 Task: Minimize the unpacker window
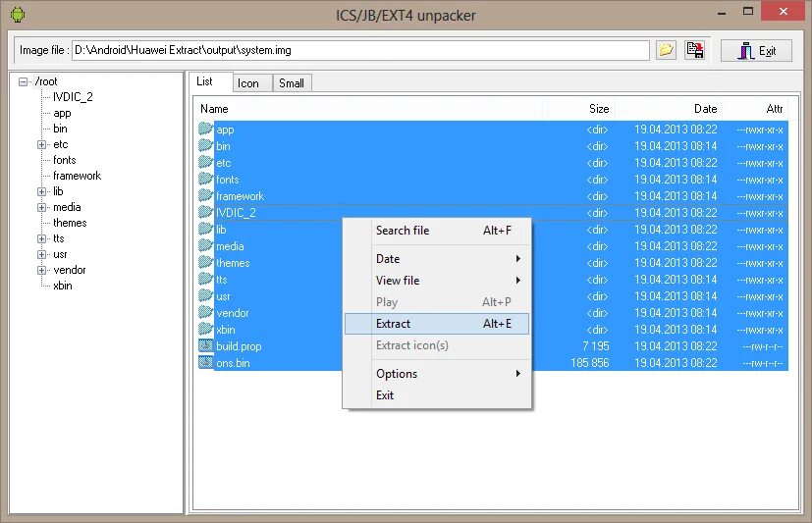pos(722,12)
